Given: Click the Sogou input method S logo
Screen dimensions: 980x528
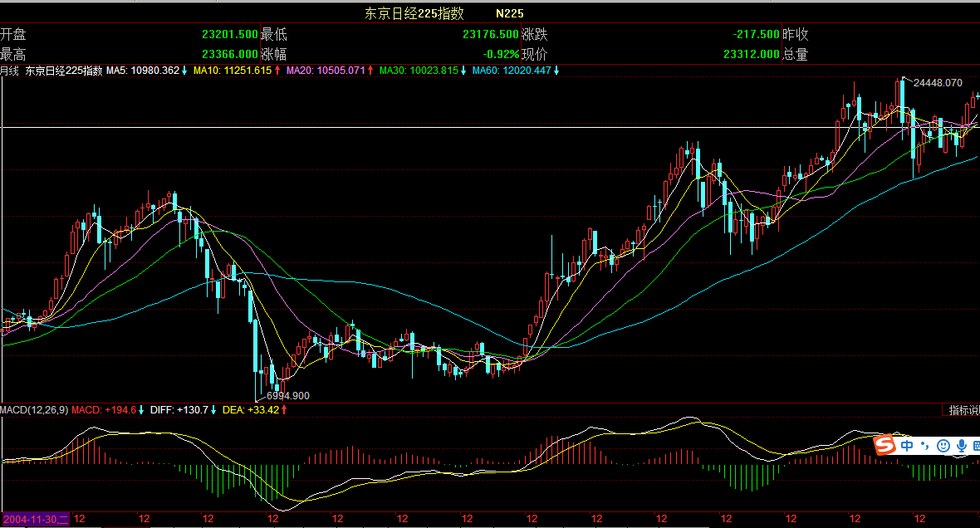Looking at the screenshot, I should [886, 446].
